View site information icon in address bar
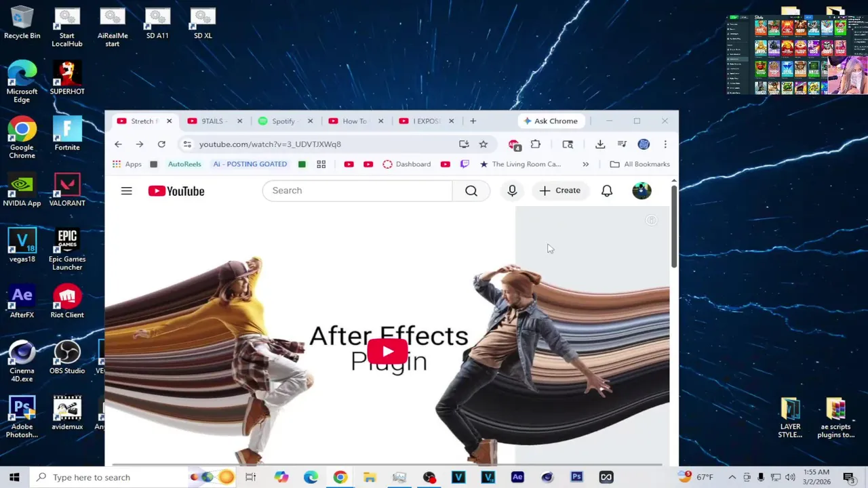Viewport: 868px width, 488px height. (x=187, y=144)
